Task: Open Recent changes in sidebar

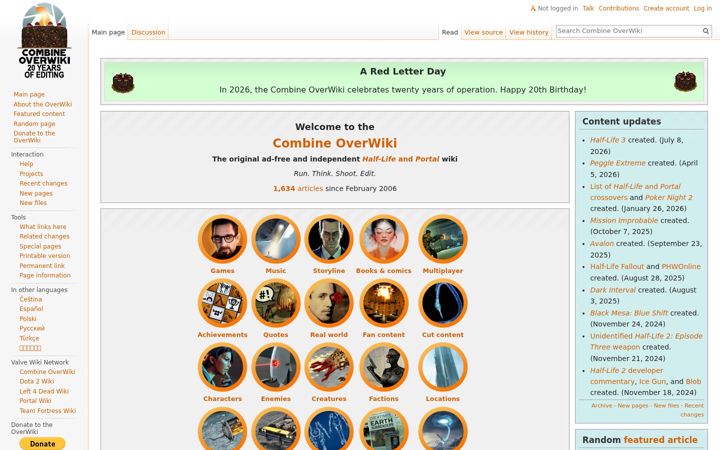Action: [43, 183]
